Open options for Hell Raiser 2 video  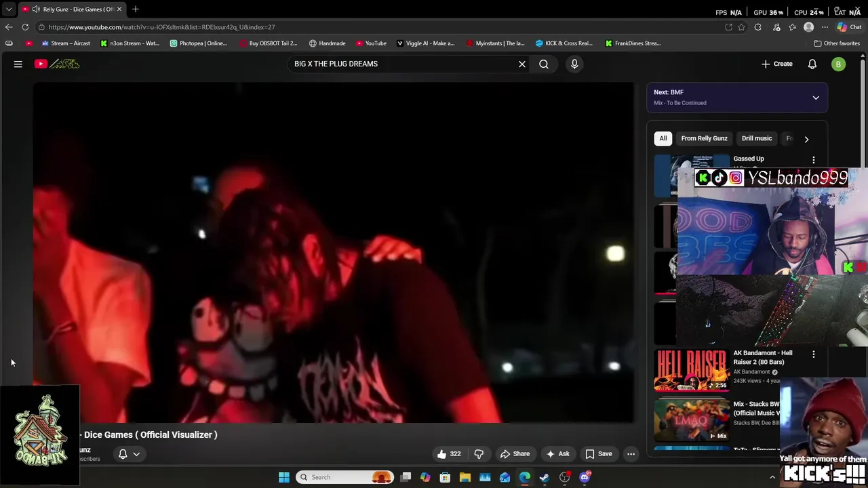[x=814, y=354]
